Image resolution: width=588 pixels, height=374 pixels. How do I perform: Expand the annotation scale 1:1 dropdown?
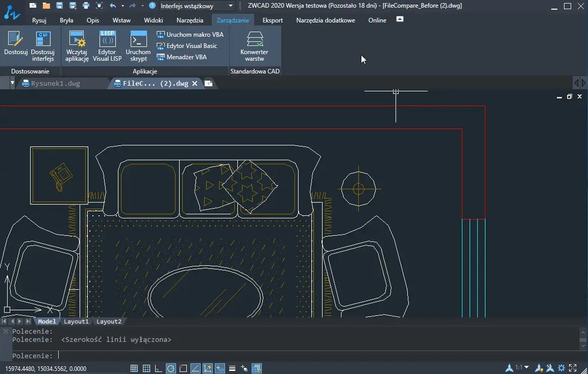coord(527,368)
